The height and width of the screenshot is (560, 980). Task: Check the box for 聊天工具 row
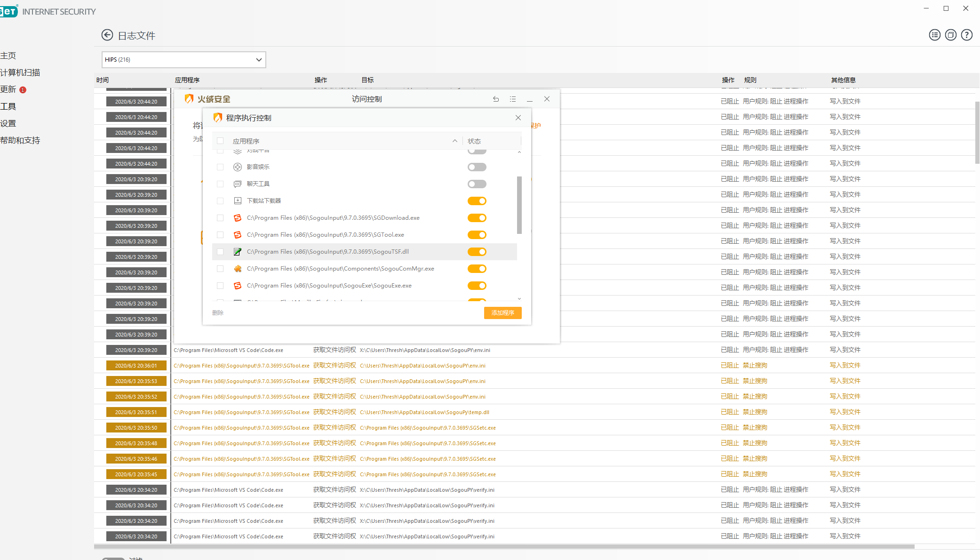tap(220, 184)
